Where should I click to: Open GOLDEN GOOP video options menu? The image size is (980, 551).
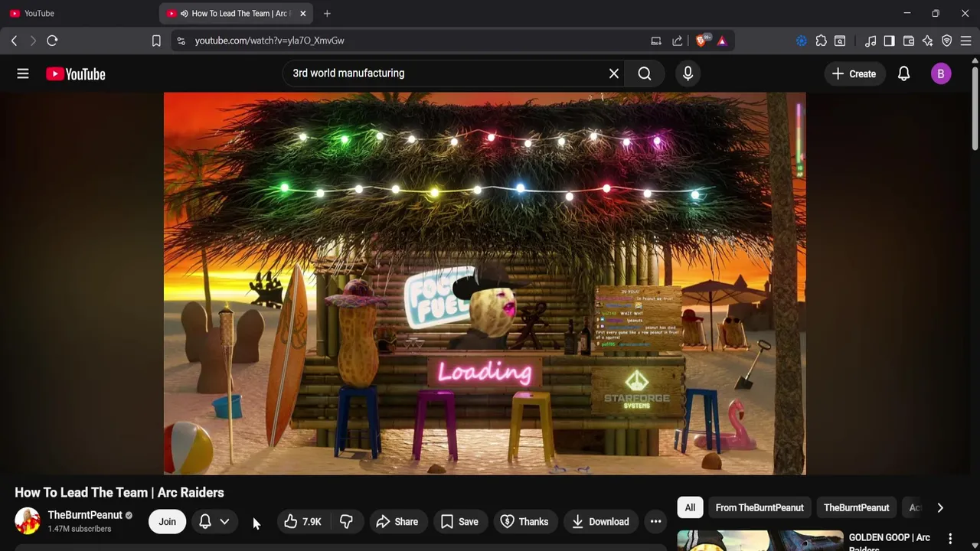tap(950, 539)
